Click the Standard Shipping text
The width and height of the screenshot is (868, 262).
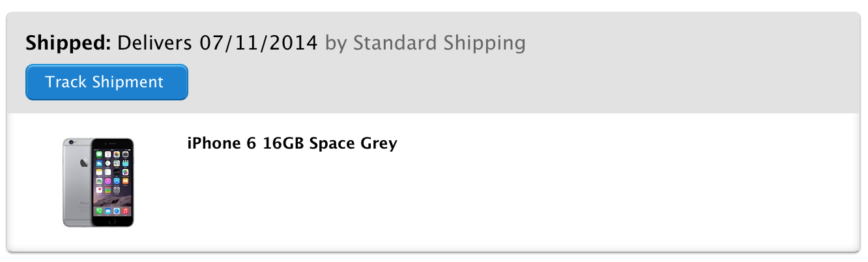[439, 44]
